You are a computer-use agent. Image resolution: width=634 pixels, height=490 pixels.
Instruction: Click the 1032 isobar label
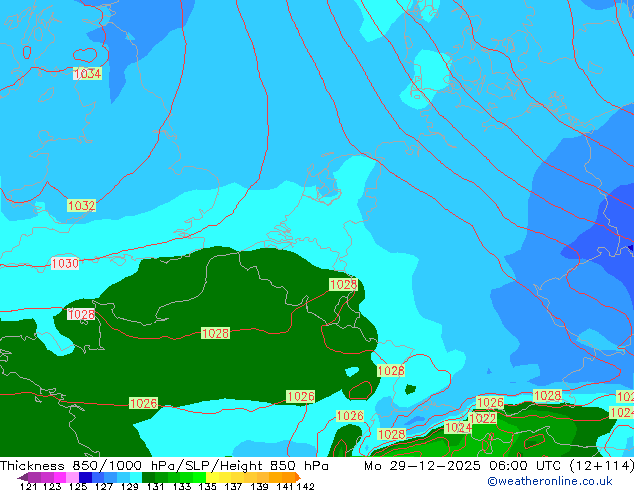click(82, 205)
